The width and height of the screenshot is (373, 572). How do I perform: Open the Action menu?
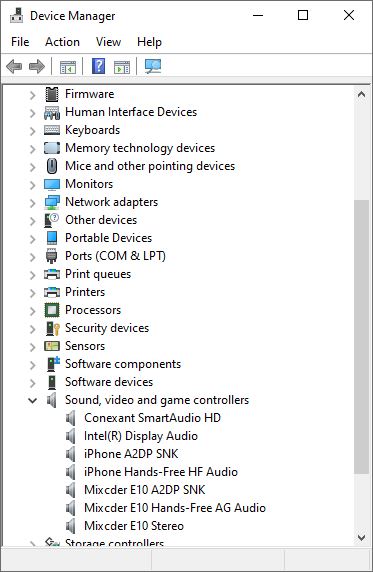62,42
